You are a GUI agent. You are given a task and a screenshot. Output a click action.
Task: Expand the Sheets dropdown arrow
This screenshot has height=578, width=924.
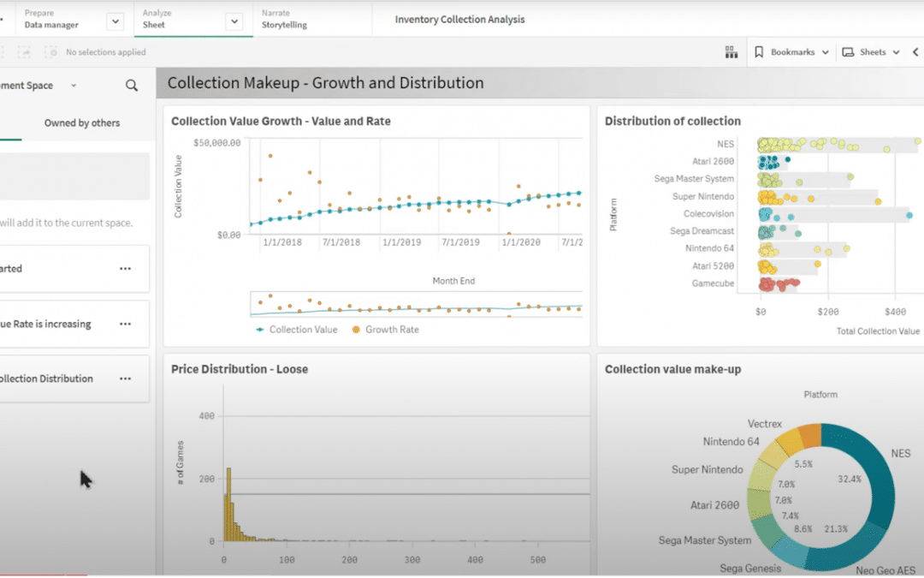tap(895, 51)
